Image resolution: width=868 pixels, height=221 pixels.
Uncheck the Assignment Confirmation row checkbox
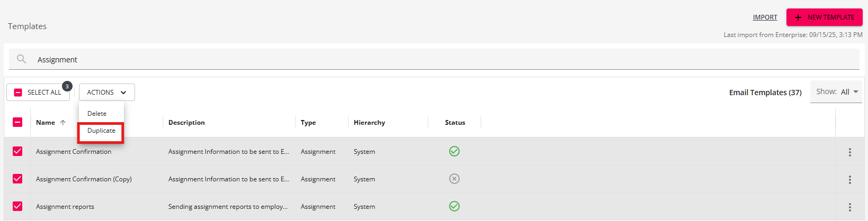[x=17, y=151]
